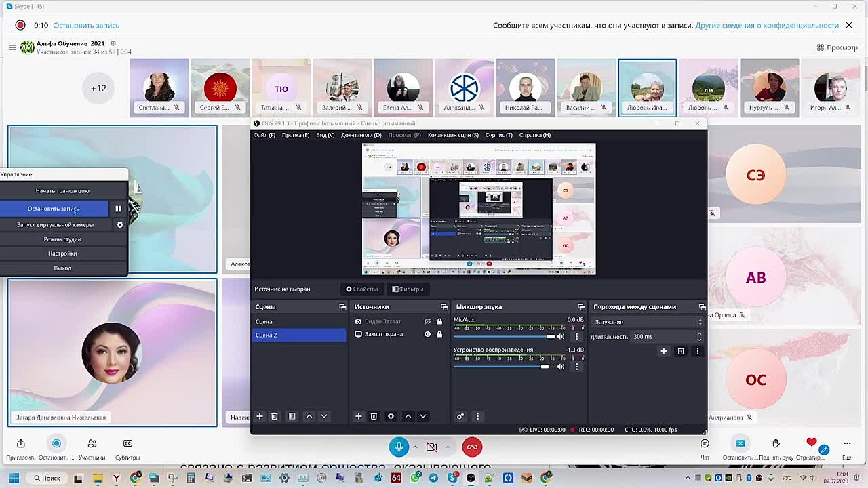Toggle lock on Захват экрана source
This screenshot has height=488, width=868.
pos(439,334)
